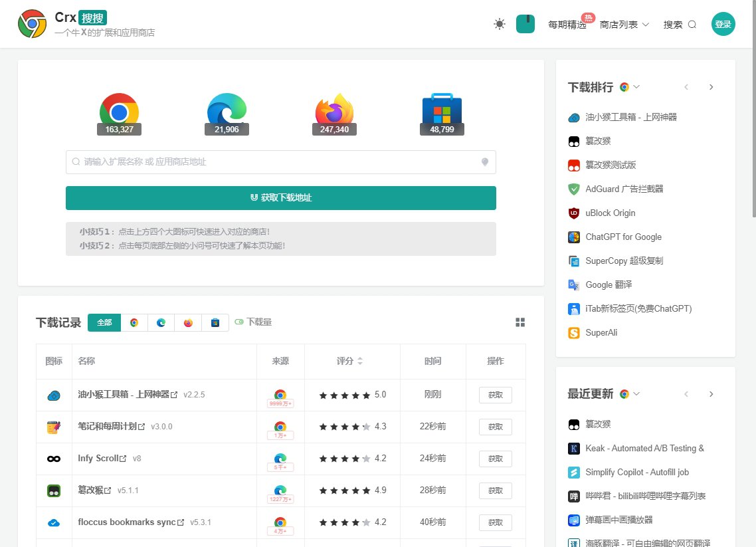Filter download records by Chrome tab
This screenshot has width=756, height=547.
[x=134, y=323]
